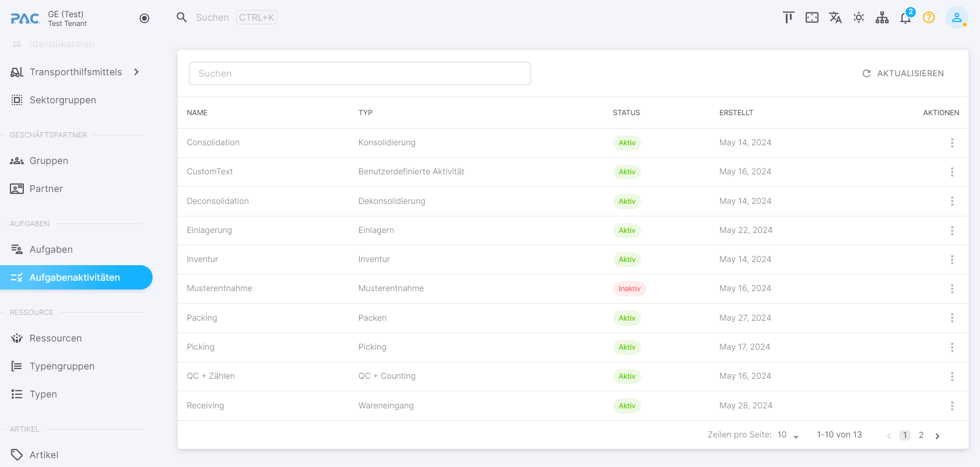Sort the table by STATUS column header
The height and width of the screenshot is (467, 980).
tap(627, 113)
